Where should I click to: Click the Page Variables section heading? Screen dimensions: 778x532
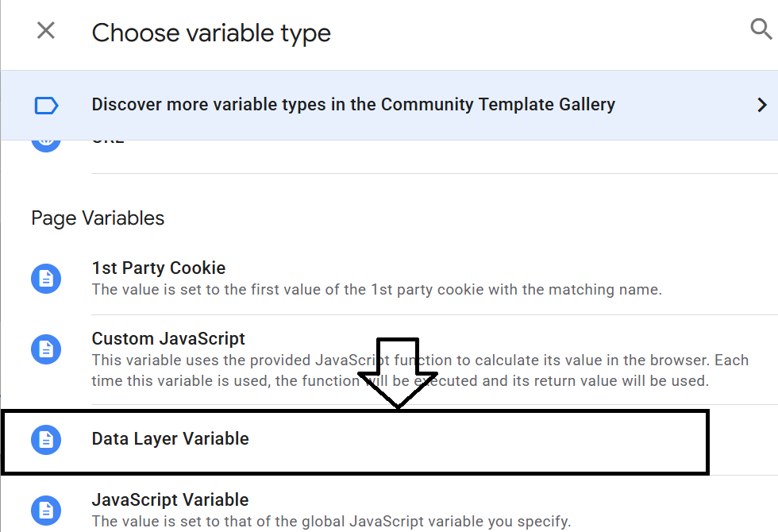coord(98,218)
